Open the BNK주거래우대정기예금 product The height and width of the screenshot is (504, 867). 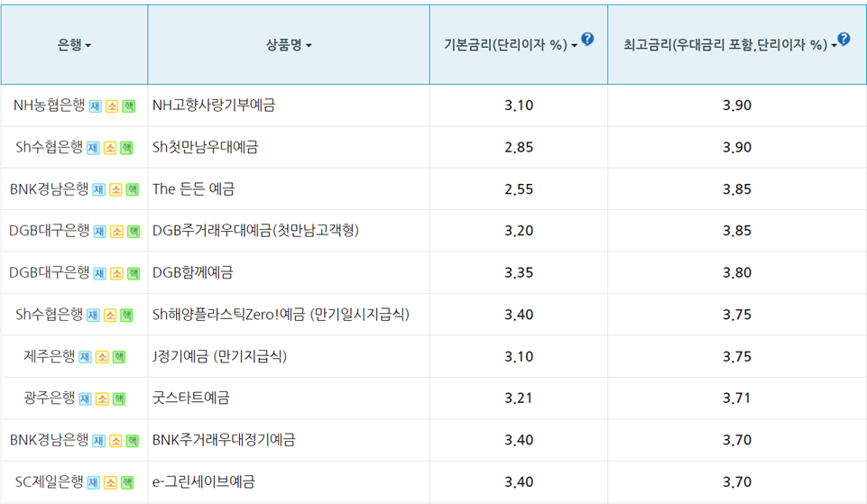pyautogui.click(x=224, y=440)
